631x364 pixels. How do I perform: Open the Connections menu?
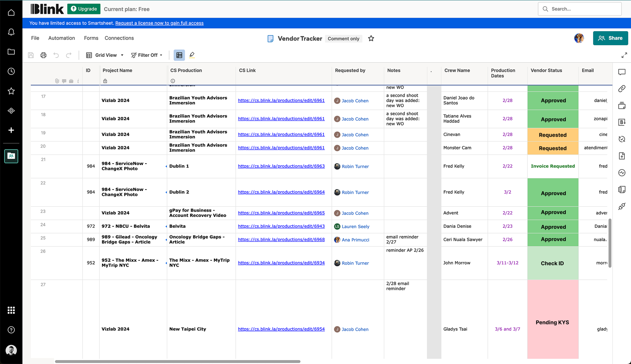click(119, 38)
